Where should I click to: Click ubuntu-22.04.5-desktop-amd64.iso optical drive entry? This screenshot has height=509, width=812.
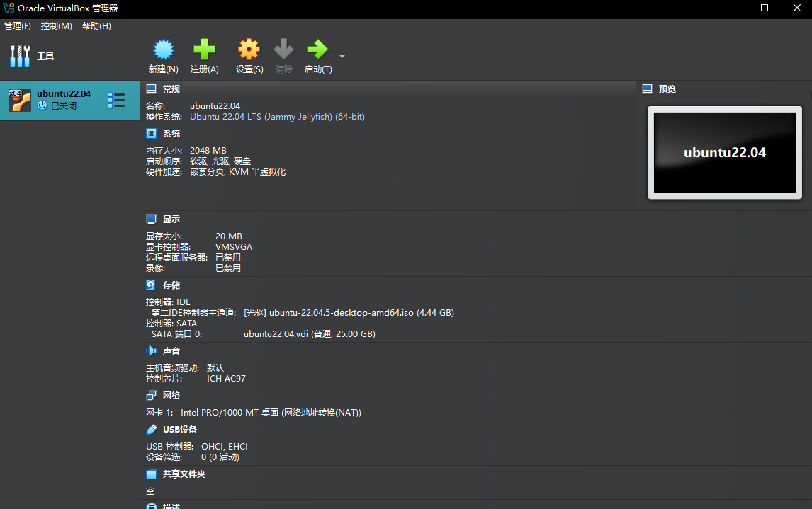[x=349, y=312]
